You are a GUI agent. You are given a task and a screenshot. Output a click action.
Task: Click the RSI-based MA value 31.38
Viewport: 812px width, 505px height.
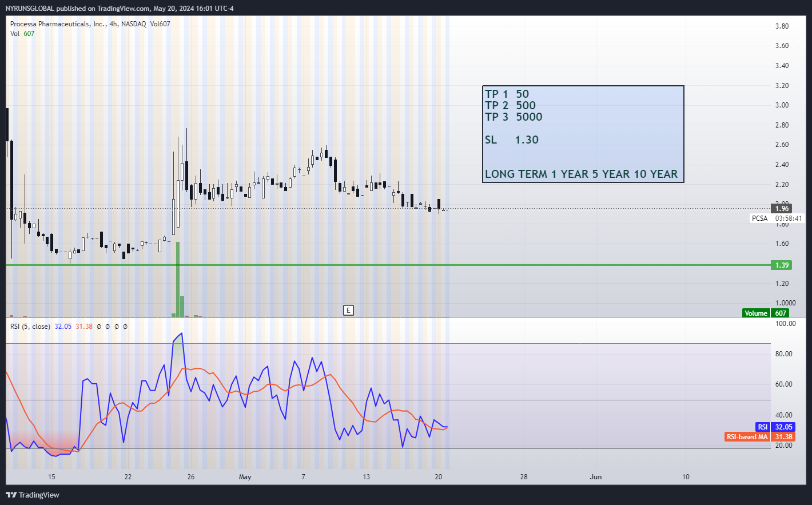click(x=783, y=436)
